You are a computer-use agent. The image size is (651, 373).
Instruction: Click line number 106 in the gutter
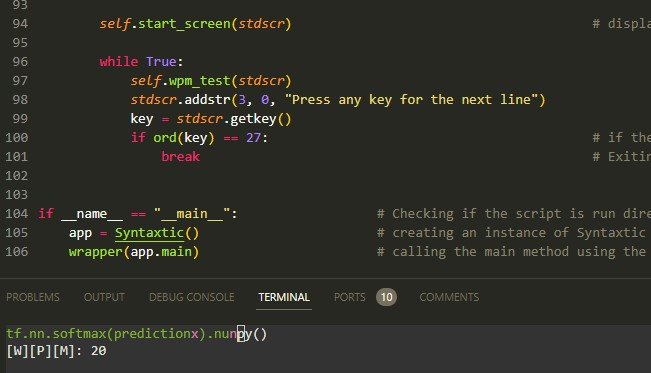pyautogui.click(x=17, y=252)
